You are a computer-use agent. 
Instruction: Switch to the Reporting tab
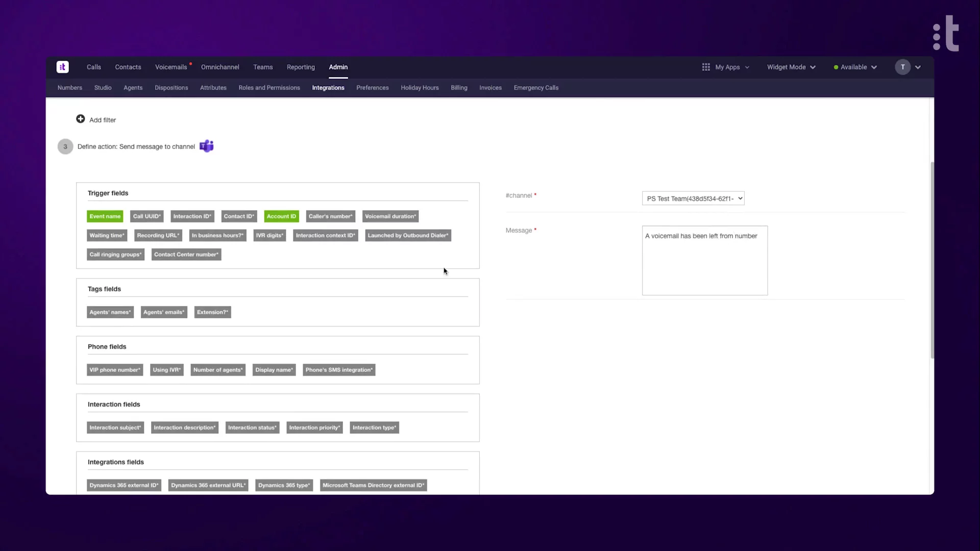pos(301,67)
